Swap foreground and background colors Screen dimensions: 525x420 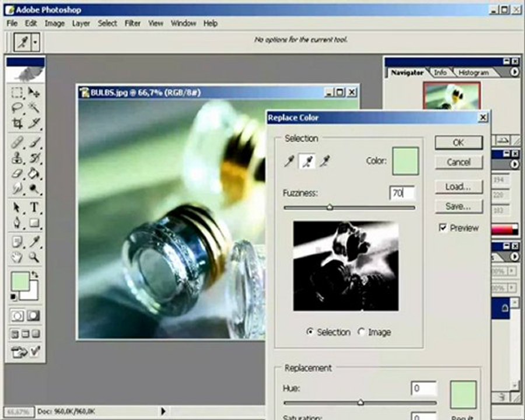click(35, 274)
